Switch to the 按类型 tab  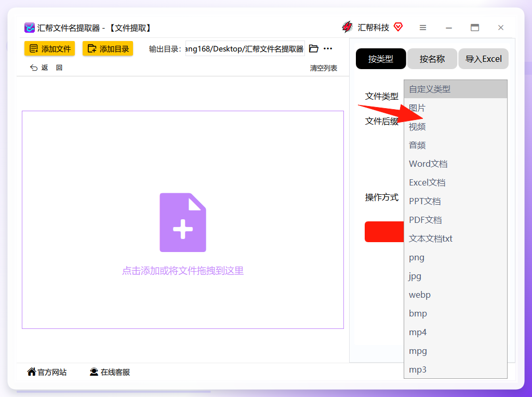pos(381,59)
